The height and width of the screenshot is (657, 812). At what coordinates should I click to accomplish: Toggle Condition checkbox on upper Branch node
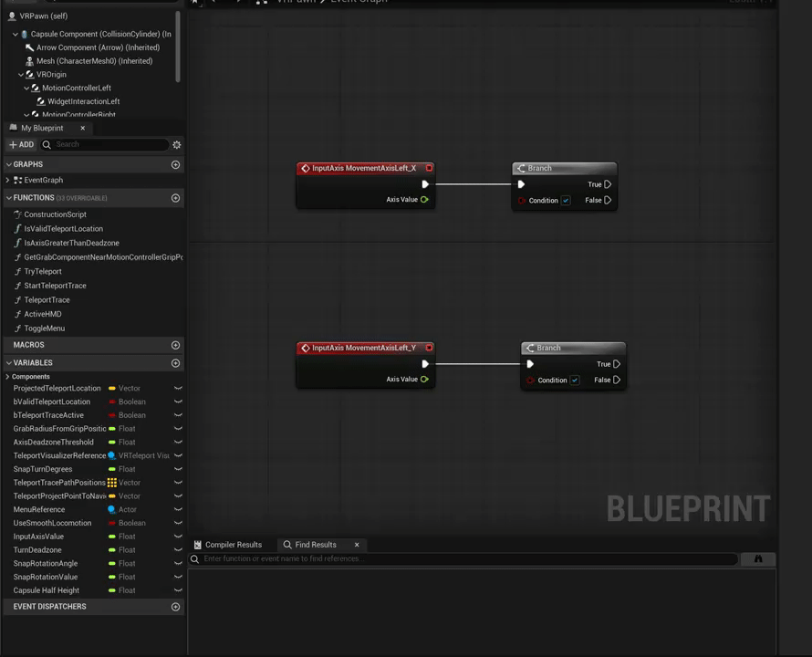click(x=566, y=201)
